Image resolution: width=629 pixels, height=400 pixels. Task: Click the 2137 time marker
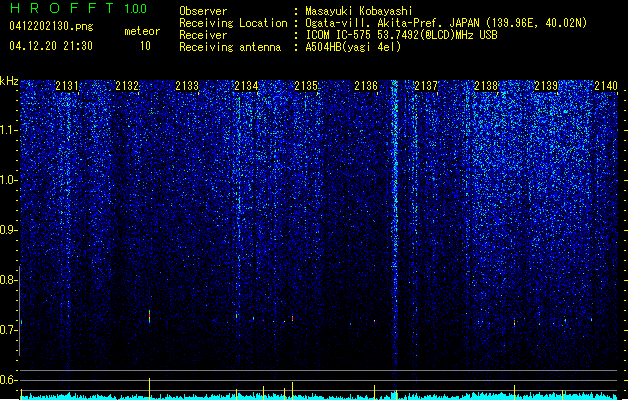pyautogui.click(x=426, y=86)
